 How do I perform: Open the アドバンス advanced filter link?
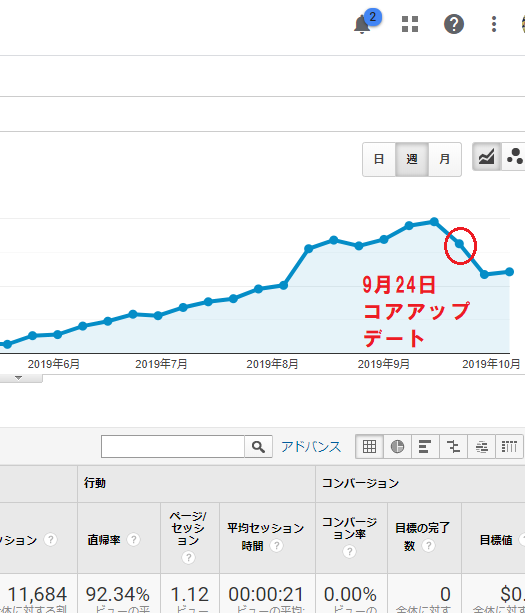(x=311, y=446)
